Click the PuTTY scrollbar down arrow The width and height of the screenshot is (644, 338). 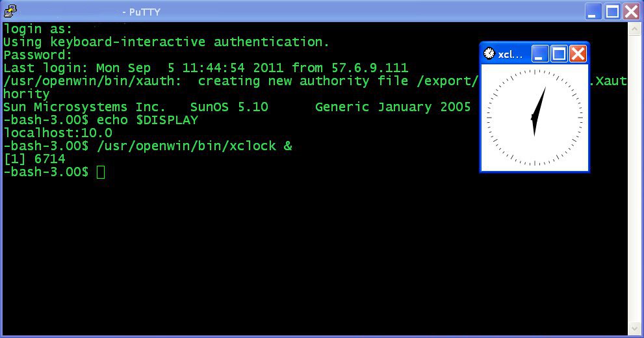[634, 328]
